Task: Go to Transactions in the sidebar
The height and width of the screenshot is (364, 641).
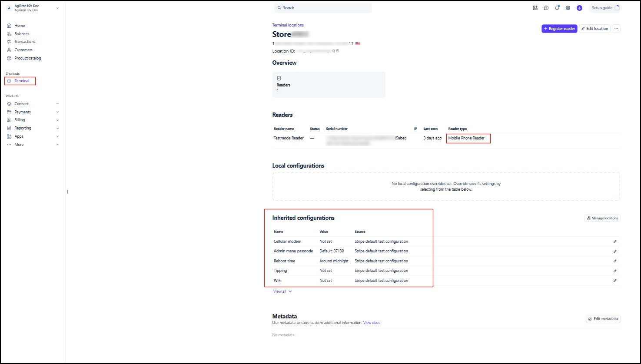Action: pos(25,42)
